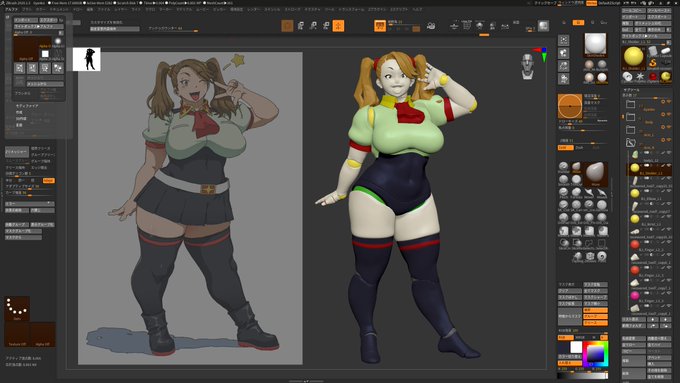Select the orange S SimpleBrush tool icon
This screenshot has height=383, width=680.
[x=652, y=64]
